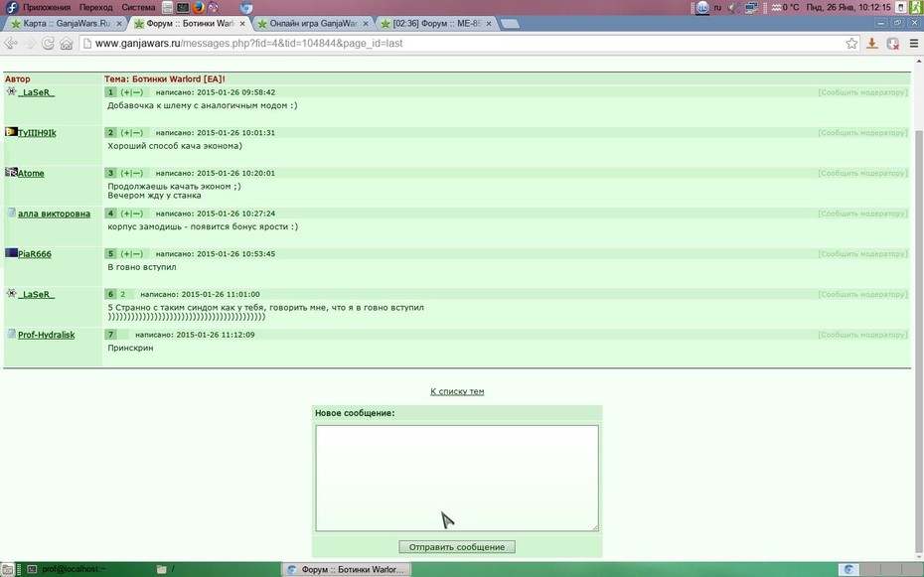The width and height of the screenshot is (924, 577).
Task: Open Prof-Hydralisk user profile link
Action: (46, 335)
